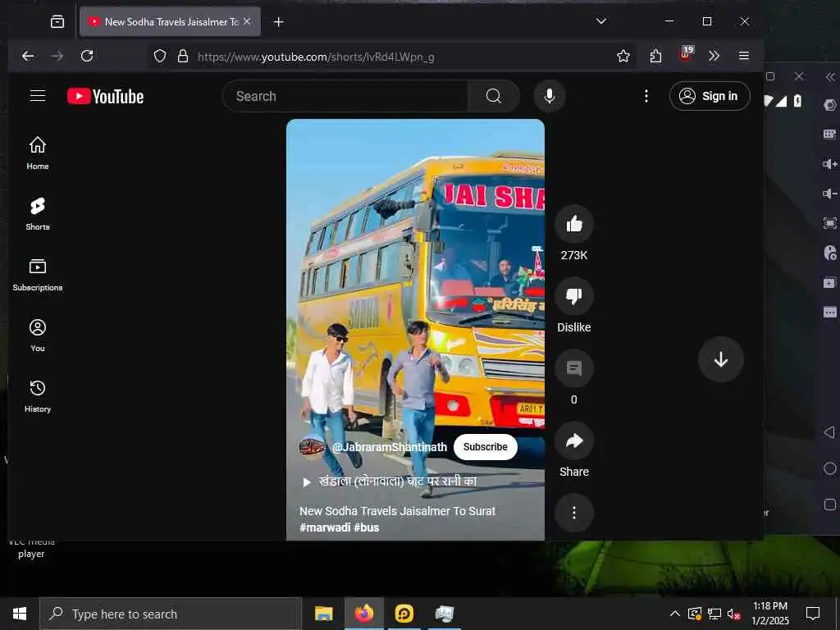Open the @JabraramShantinath channel link
Image resolution: width=840 pixels, height=630 pixels.
coord(390,447)
